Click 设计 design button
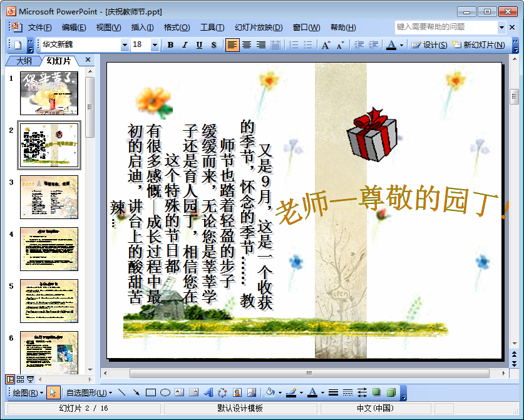The width and height of the screenshot is (524, 420). pyautogui.click(x=429, y=45)
